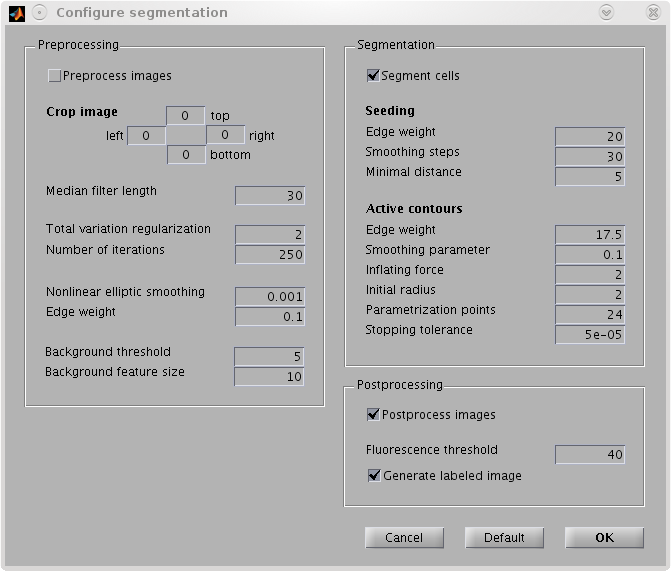Click the MATLAB logo icon in title bar

click(17, 13)
